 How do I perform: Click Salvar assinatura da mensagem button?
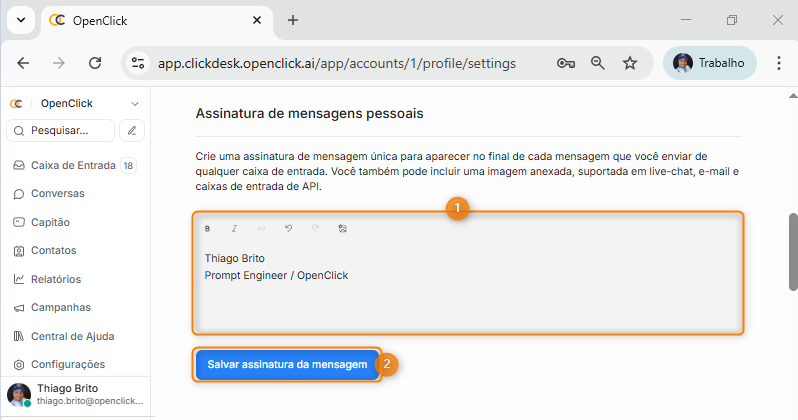[288, 365]
